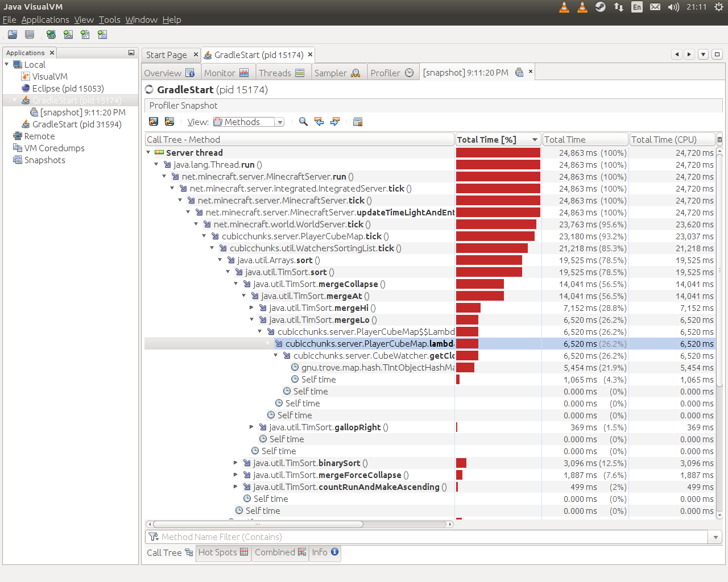Click the Method Name Filter field

[427, 537]
